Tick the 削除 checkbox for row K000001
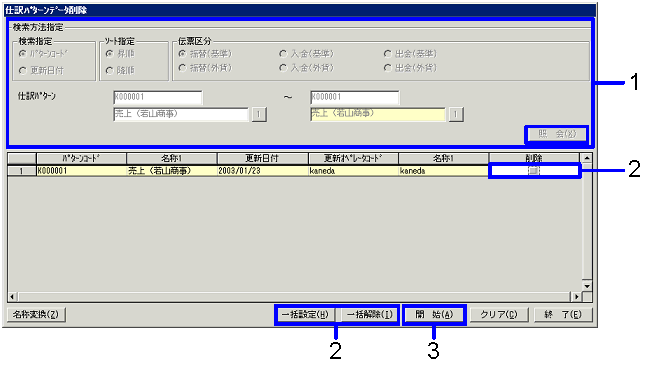660x369 pixels. [x=533, y=171]
